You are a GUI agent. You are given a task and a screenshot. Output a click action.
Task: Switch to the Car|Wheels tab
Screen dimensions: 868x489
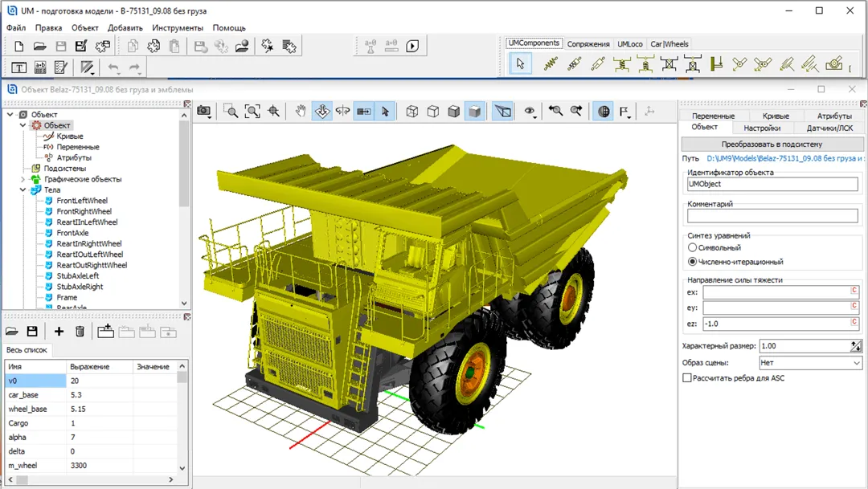click(x=669, y=43)
